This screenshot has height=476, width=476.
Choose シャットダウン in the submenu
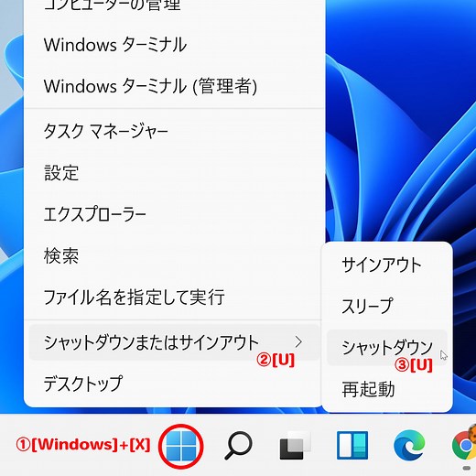point(387,348)
